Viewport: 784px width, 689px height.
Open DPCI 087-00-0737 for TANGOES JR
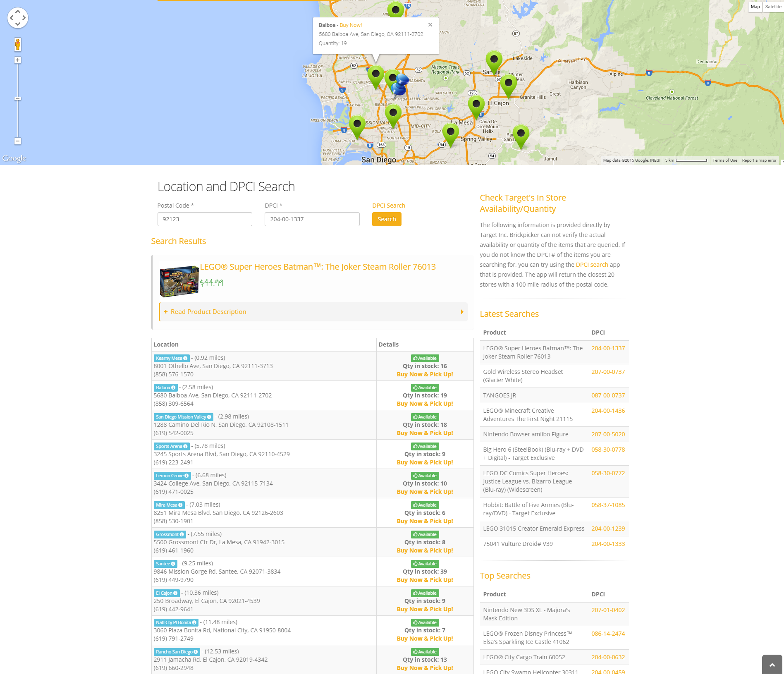pos(608,395)
